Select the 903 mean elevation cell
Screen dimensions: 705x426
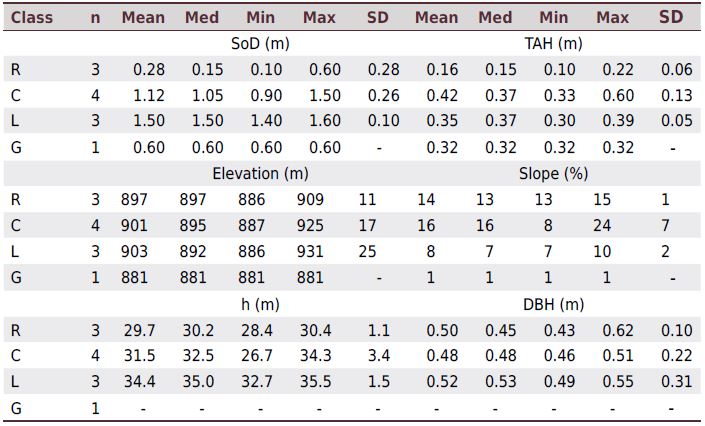click(133, 252)
